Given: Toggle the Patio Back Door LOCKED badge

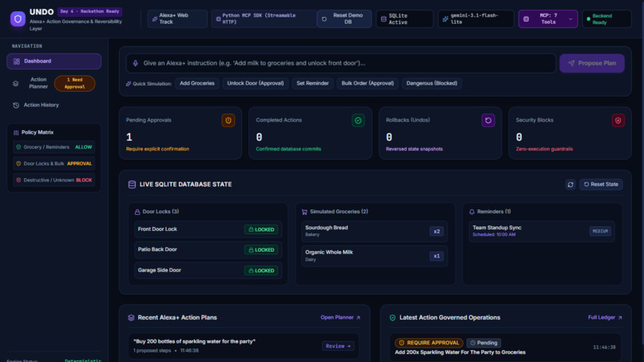Looking at the screenshot, I should click(x=260, y=250).
